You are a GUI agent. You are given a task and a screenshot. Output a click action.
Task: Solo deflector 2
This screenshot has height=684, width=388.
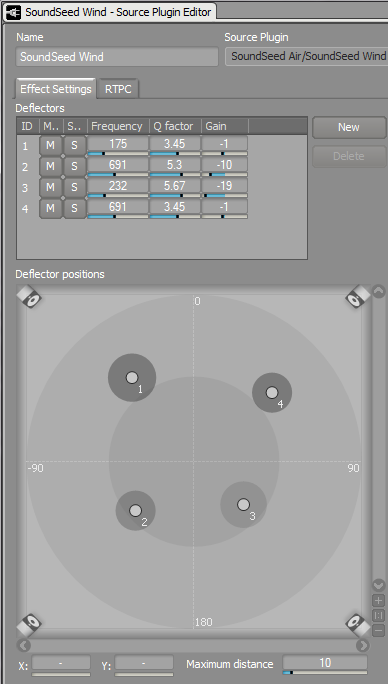tap(74, 166)
